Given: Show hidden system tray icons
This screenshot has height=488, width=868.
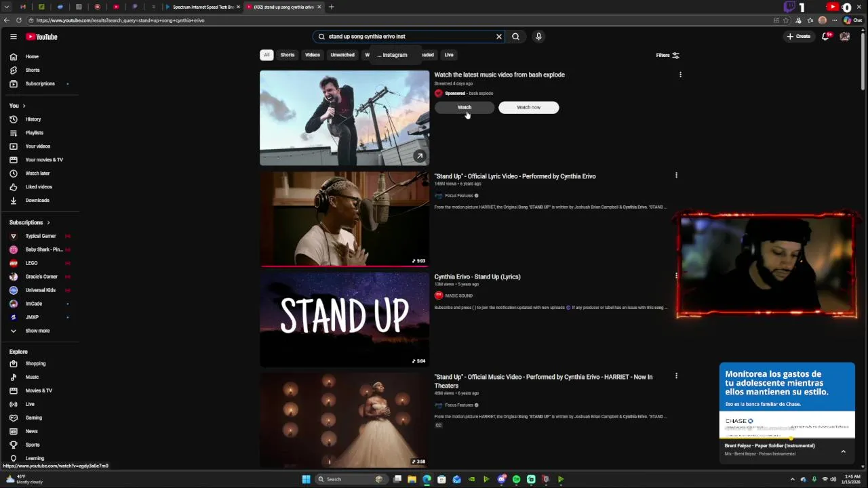Looking at the screenshot, I should pyautogui.click(x=792, y=479).
